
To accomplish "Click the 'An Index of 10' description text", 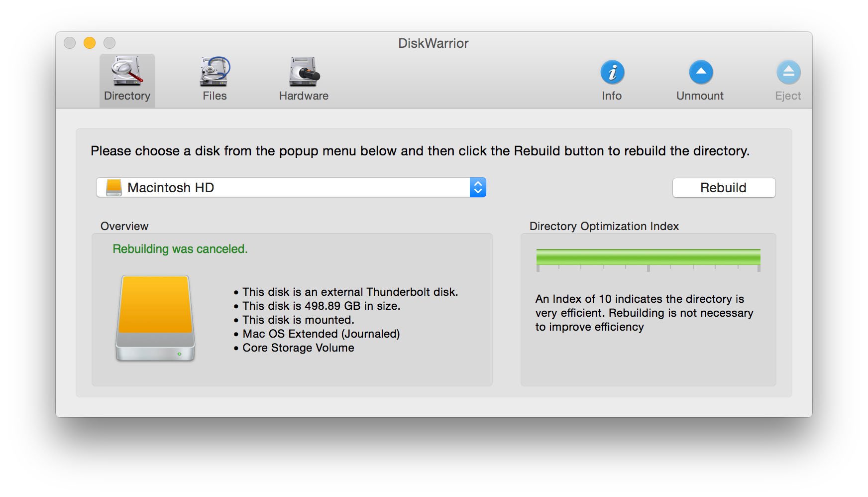I will (645, 313).
